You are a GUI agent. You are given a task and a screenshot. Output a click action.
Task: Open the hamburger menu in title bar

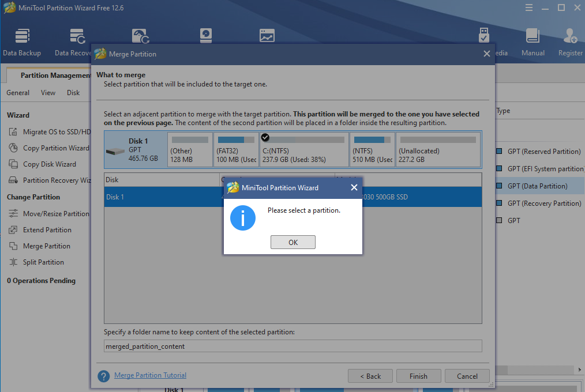528,8
